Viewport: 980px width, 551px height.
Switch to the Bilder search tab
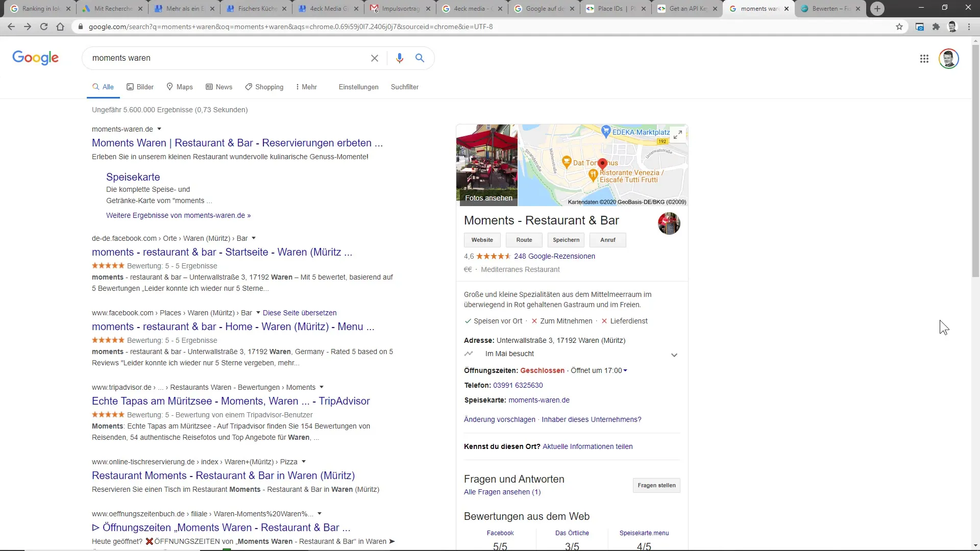tap(140, 87)
